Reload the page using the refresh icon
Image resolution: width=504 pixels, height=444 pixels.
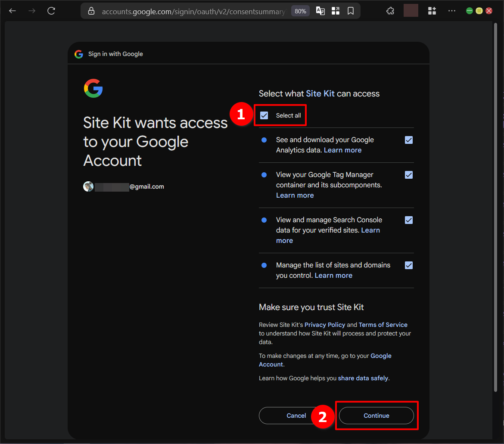point(51,10)
